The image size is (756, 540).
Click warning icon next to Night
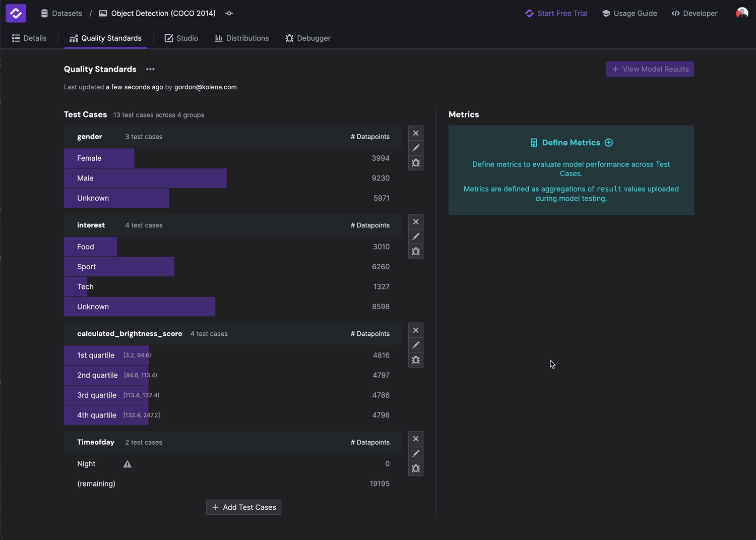128,464
